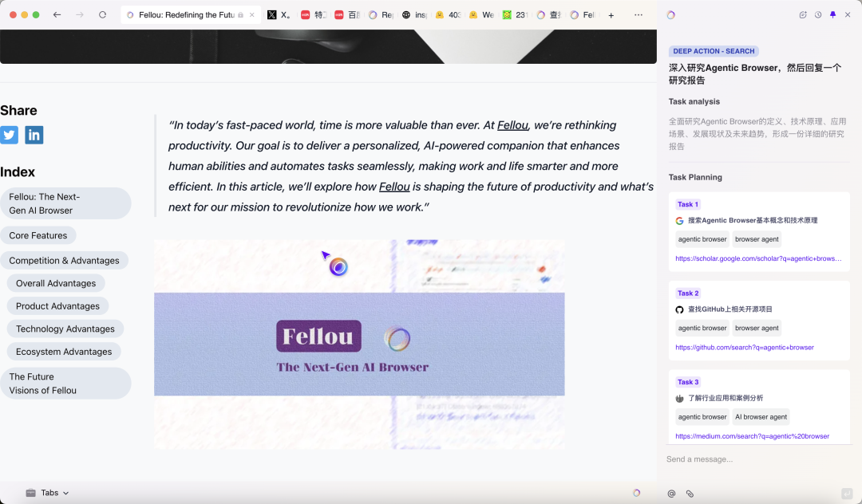This screenshot has width=862, height=504.
Task: Switch to the X tab
Action: (x=279, y=15)
